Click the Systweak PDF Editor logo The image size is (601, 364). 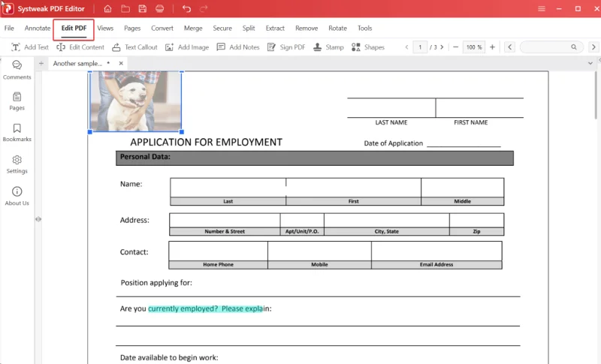(8, 8)
